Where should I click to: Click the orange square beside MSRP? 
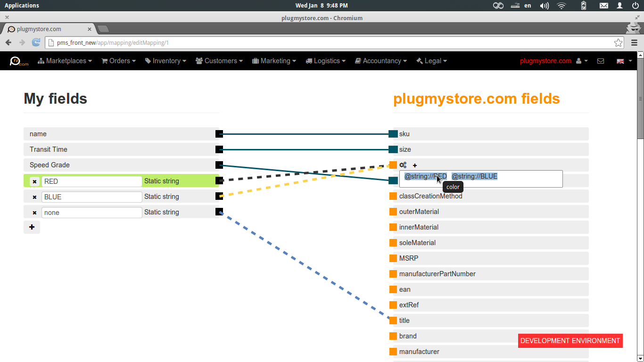click(393, 258)
